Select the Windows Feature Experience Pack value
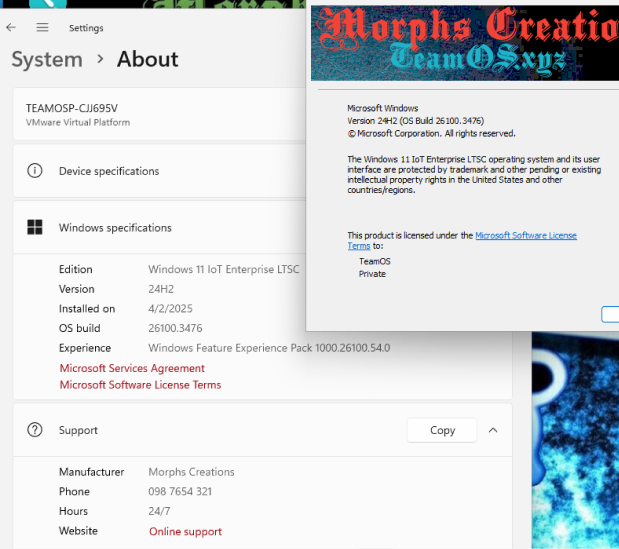 [269, 348]
